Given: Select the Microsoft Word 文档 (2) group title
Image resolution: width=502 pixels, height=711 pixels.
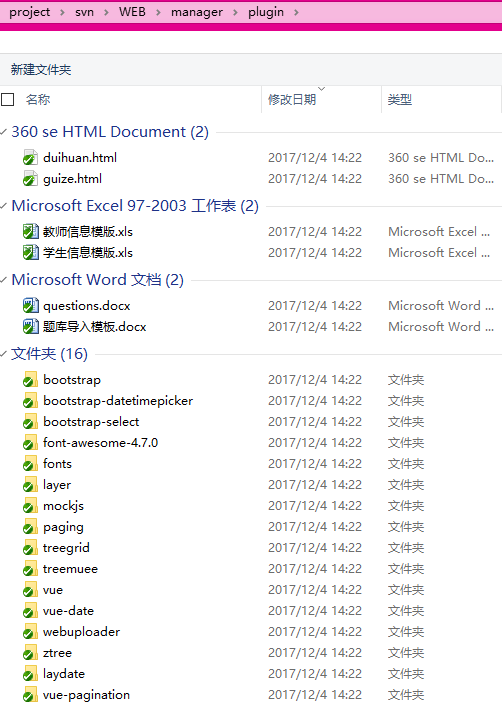Looking at the screenshot, I should (x=97, y=280).
